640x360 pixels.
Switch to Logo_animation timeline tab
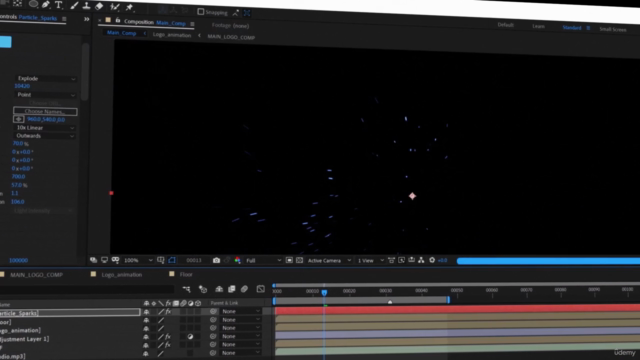(x=122, y=275)
